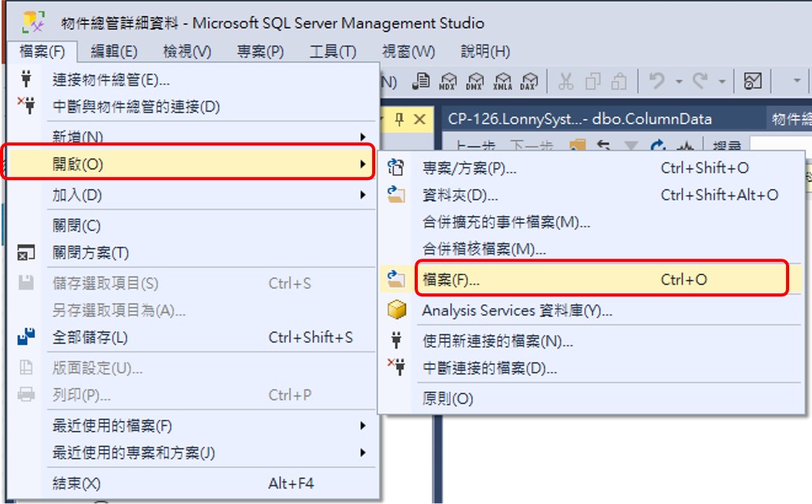Expand the 新增(N) submenu arrow

363,137
